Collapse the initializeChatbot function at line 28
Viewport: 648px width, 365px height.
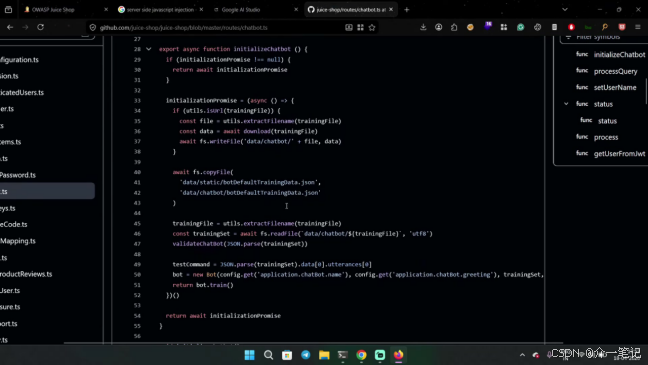(x=149, y=49)
